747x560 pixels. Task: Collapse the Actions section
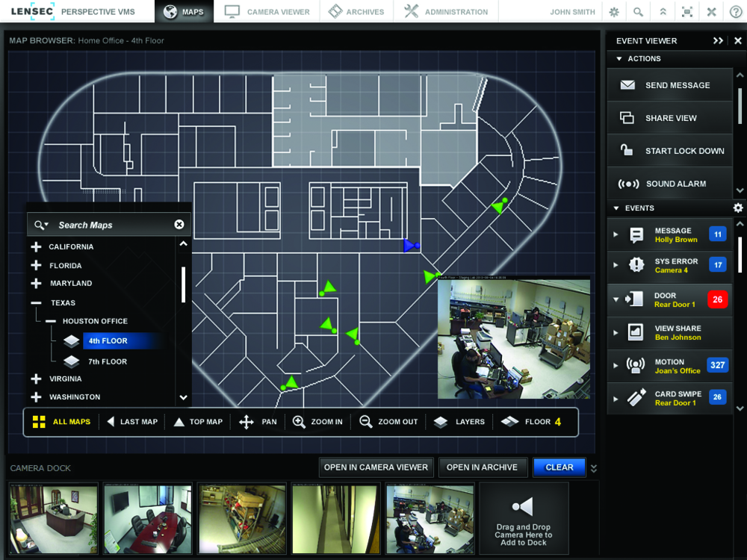click(x=619, y=58)
